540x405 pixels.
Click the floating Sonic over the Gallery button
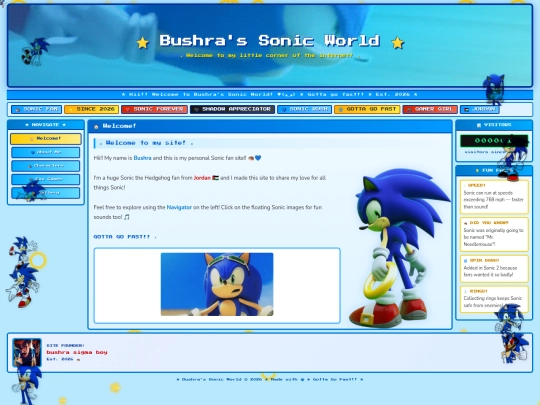32,191
